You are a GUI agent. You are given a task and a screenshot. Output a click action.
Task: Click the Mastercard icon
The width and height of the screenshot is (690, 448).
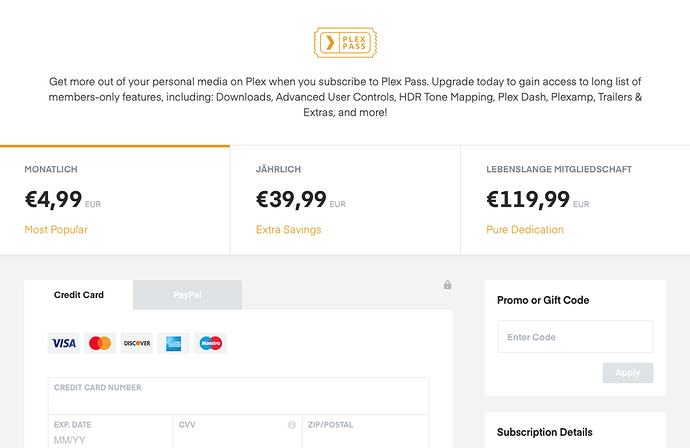point(100,343)
